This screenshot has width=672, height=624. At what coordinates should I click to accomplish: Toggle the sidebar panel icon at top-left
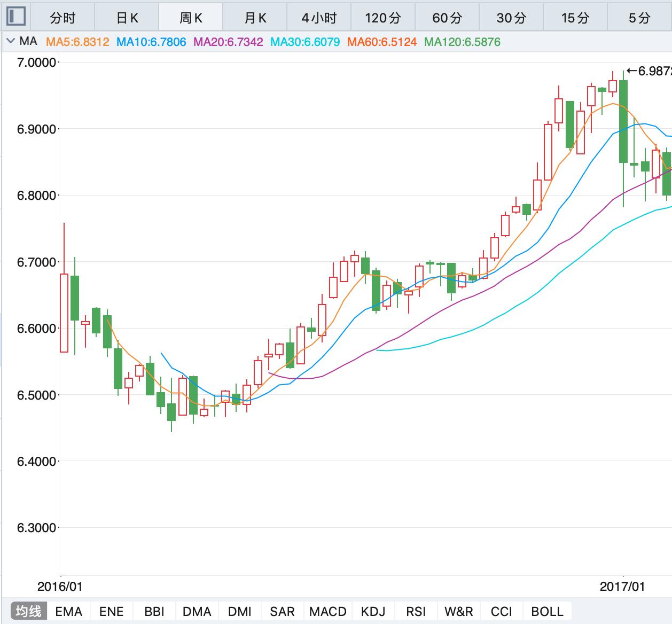click(x=15, y=17)
